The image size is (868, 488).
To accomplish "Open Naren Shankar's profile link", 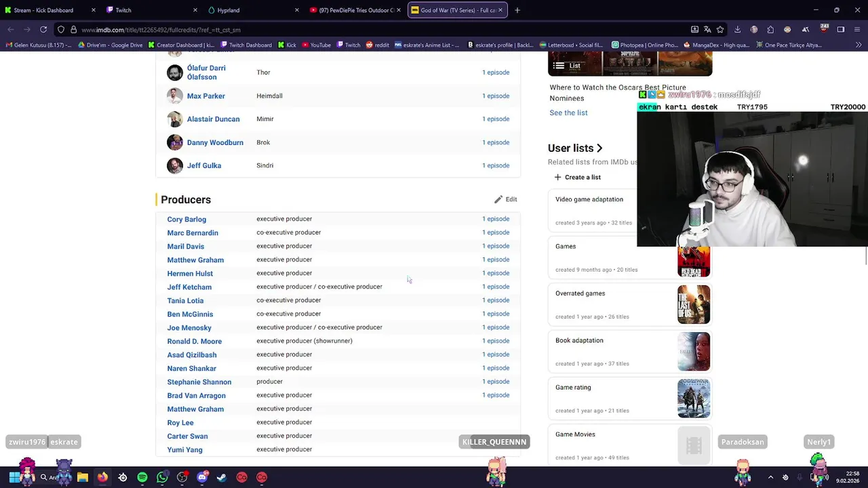I will point(192,369).
